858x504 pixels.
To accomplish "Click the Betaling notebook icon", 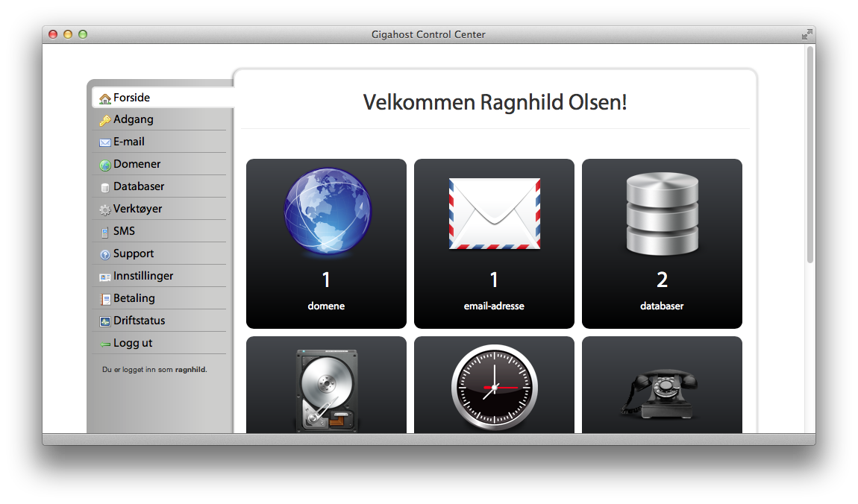I will pyautogui.click(x=105, y=300).
